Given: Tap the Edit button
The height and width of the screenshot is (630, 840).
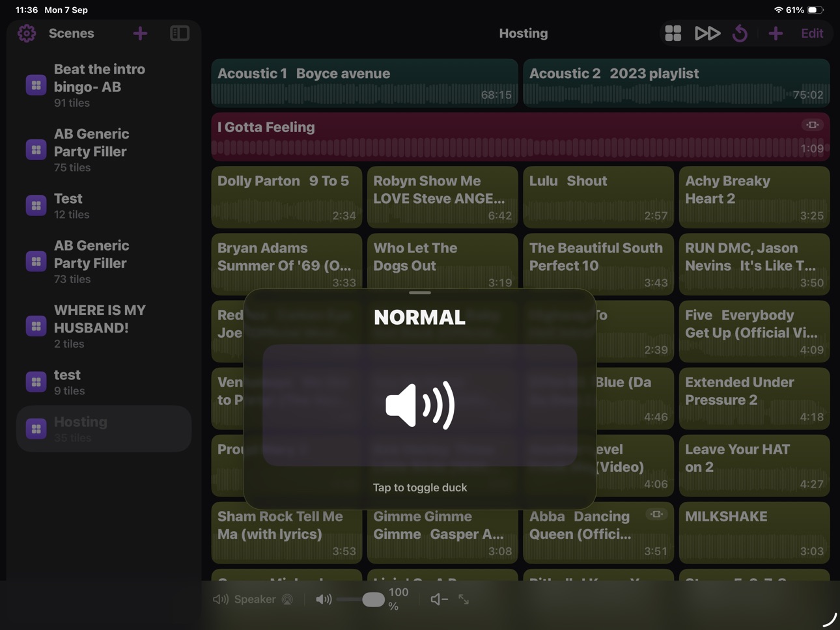Looking at the screenshot, I should point(812,33).
